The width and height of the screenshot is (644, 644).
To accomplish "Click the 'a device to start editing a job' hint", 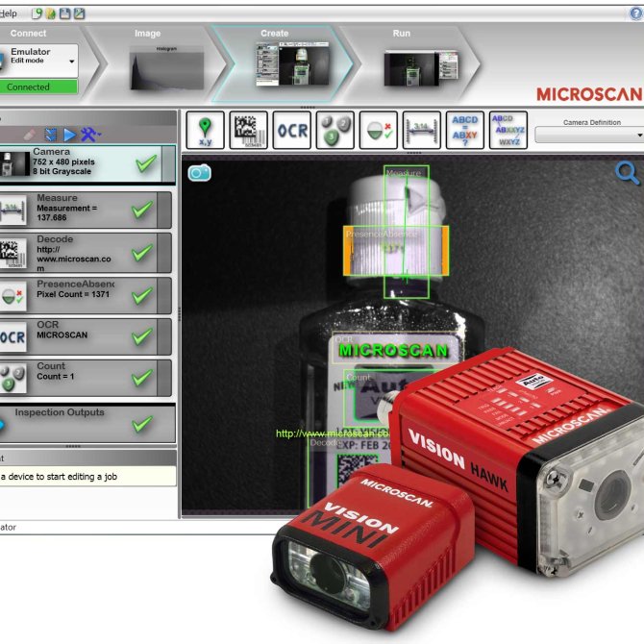I will [x=59, y=477].
